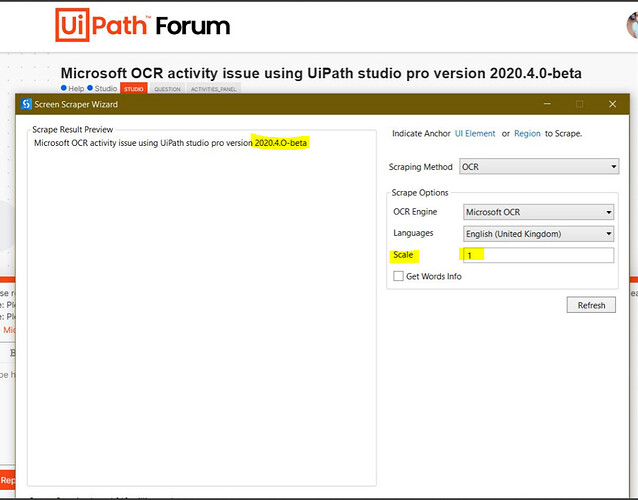Click the Scraping Method label
This screenshot has width=638, height=500.
tap(420, 167)
